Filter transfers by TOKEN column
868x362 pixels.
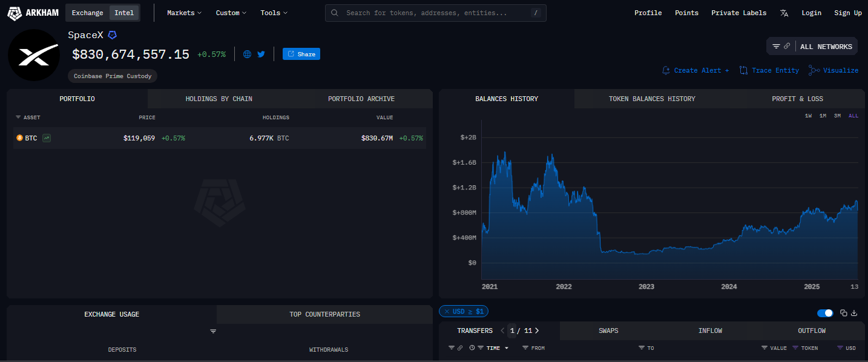point(796,348)
